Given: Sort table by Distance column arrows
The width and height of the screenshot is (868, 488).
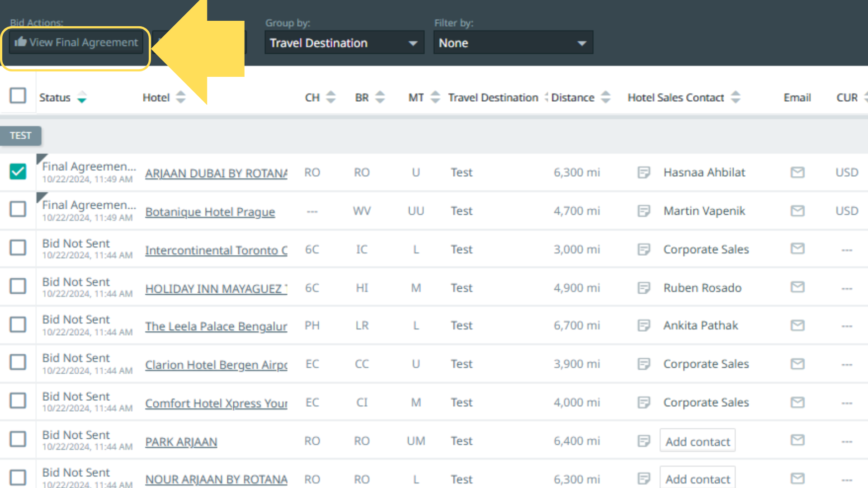Looking at the screenshot, I should [x=605, y=97].
